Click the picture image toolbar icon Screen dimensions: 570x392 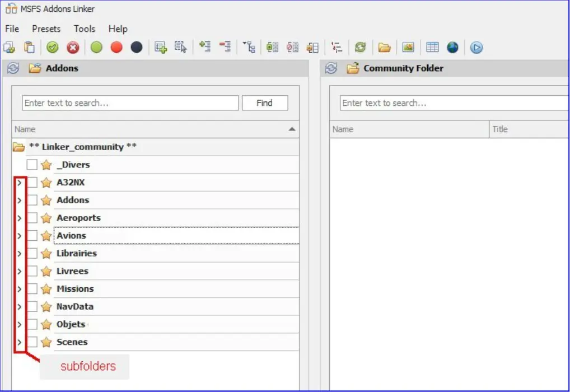pyautogui.click(x=408, y=47)
